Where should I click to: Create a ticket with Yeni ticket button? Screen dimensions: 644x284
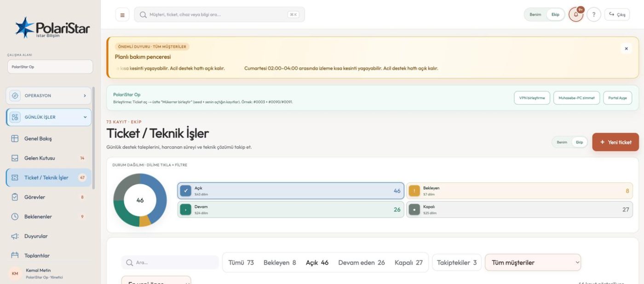[x=615, y=142]
